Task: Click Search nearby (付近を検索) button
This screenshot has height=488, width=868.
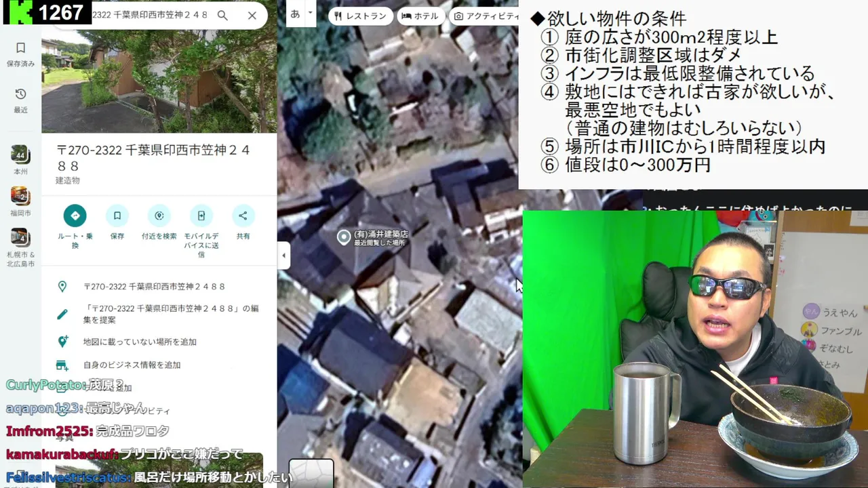Action: [159, 216]
